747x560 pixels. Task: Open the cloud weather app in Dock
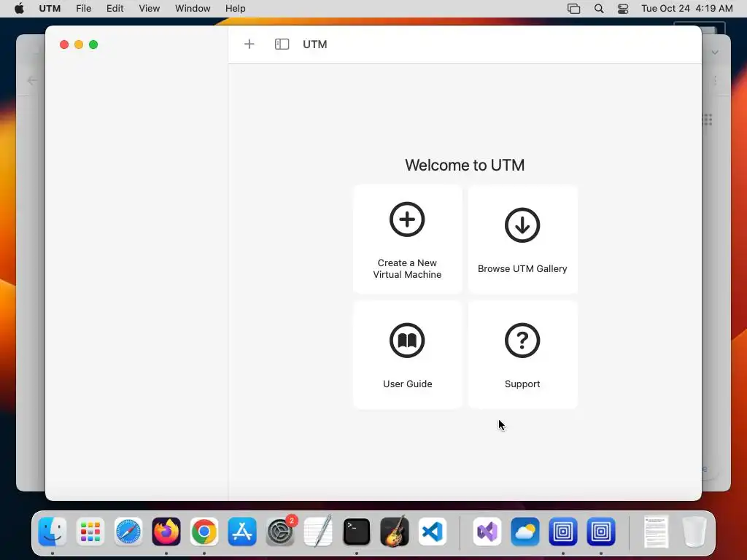pyautogui.click(x=525, y=532)
